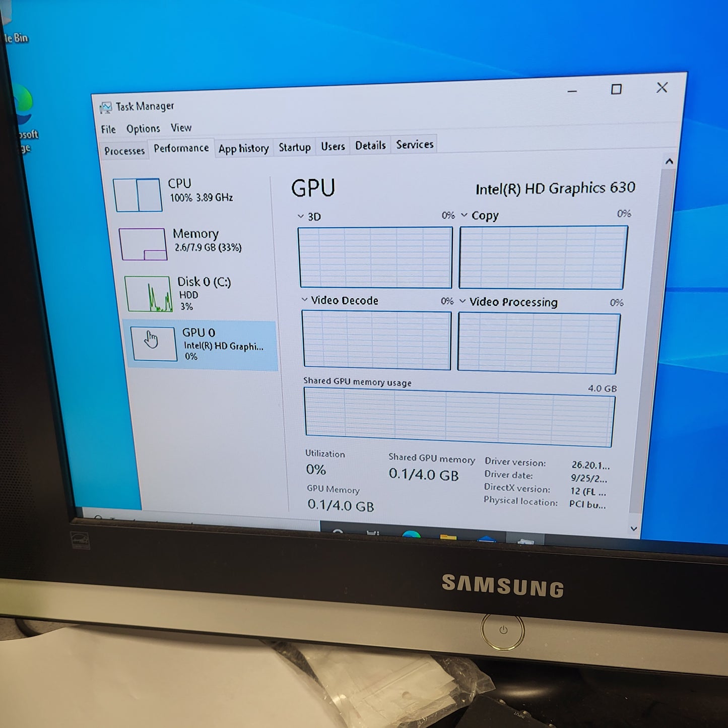Viewport: 728px width, 728px height.
Task: Maximize the Task Manager window
Action: click(616, 90)
